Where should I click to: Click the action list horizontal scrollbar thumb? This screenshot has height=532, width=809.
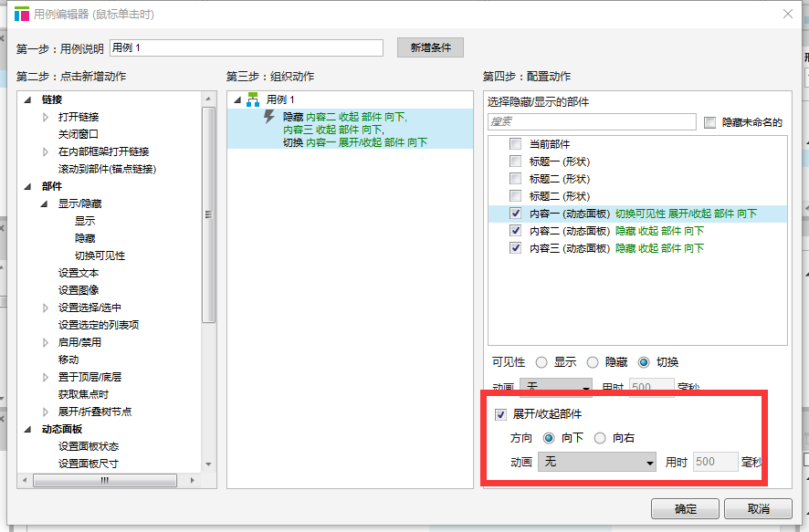105,481
